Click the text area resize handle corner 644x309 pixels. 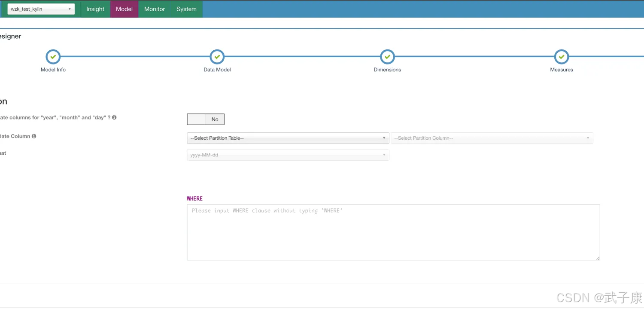point(597,257)
